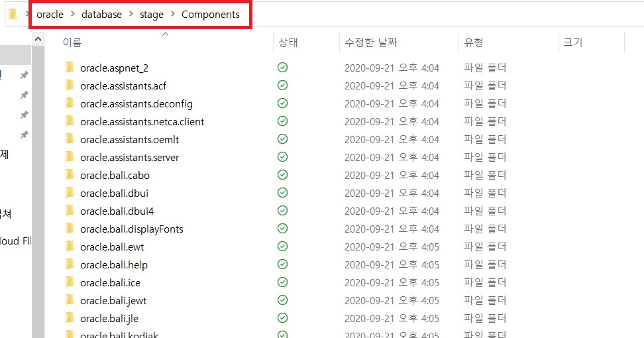Screen dimensions: 644x338
Task: Click 파일 폴더 type of oracle.bali.jewt
Action: tap(485, 301)
